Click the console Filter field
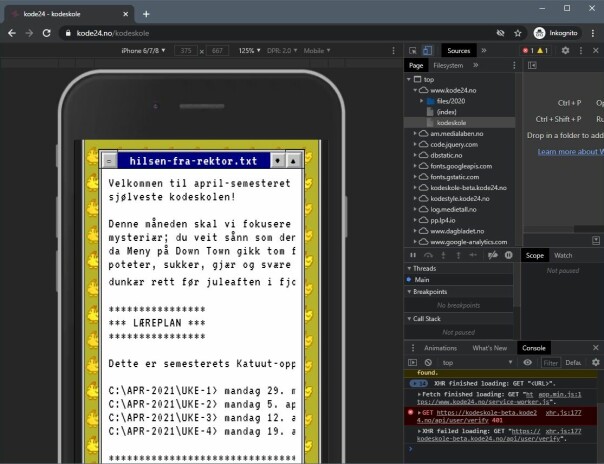The height and width of the screenshot is (464, 604). pos(550,363)
